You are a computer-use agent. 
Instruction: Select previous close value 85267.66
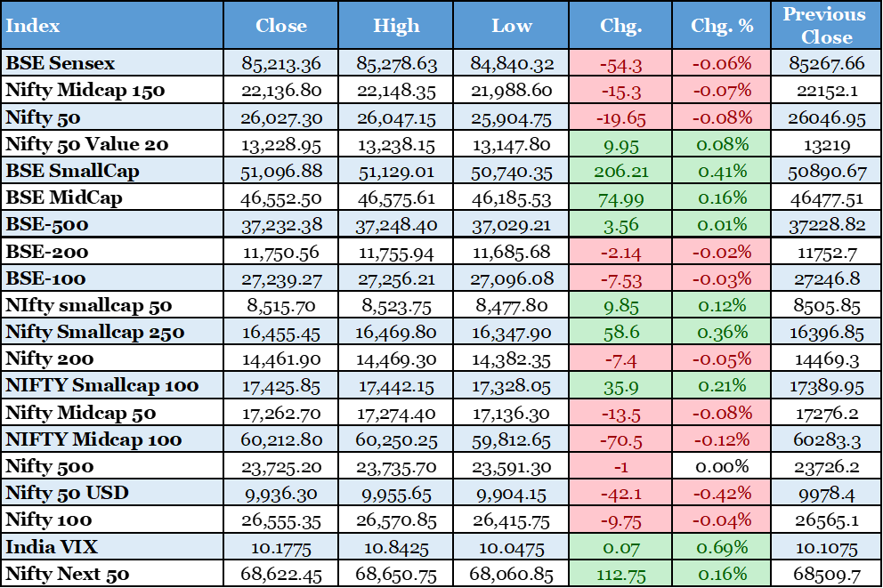(825, 63)
